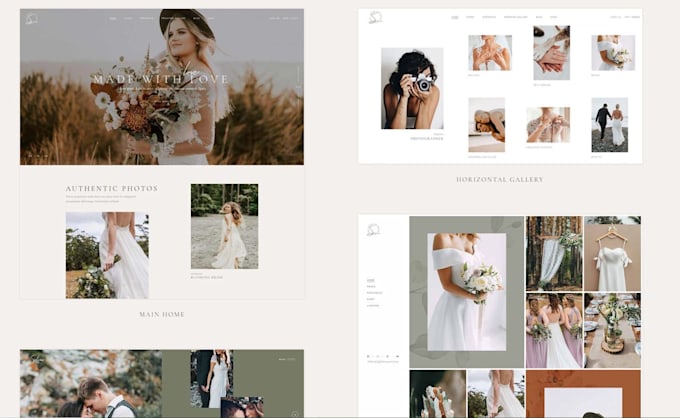The width and height of the screenshot is (680, 418).
Task: Open the forest ceremony drapes photo
Action: [554, 254]
